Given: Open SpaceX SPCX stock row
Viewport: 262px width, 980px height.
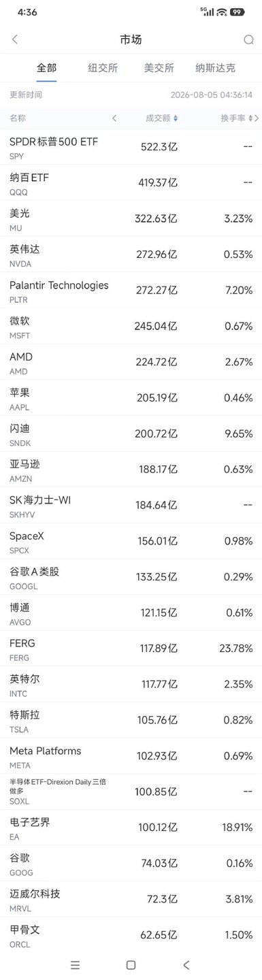Looking at the screenshot, I should coord(131,541).
